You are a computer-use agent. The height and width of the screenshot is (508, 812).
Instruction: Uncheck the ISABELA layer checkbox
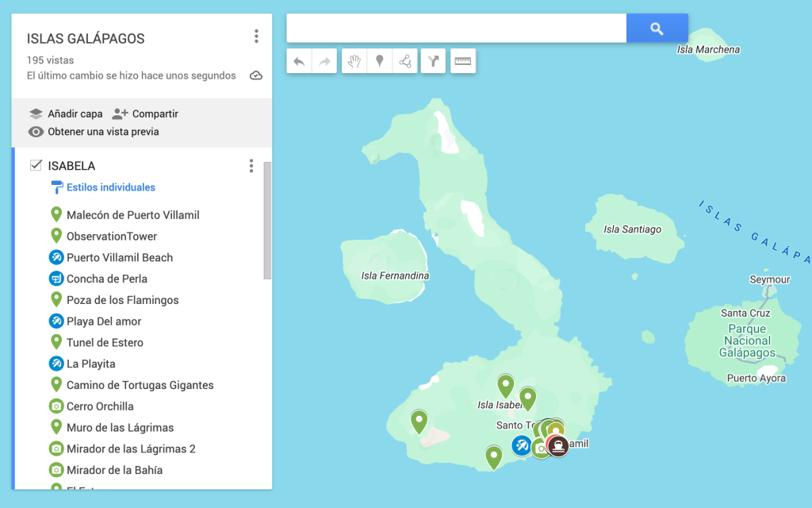click(35, 165)
